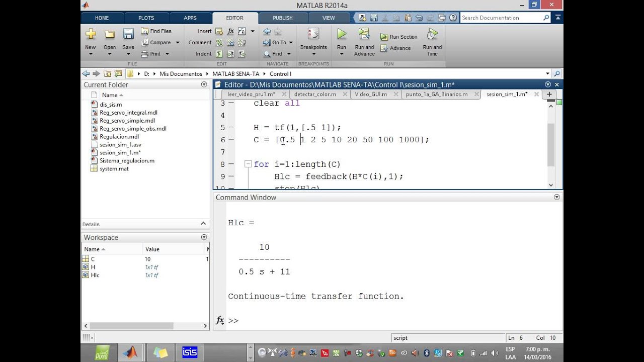Click the Advance button
The image size is (644, 362).
pos(395,48)
